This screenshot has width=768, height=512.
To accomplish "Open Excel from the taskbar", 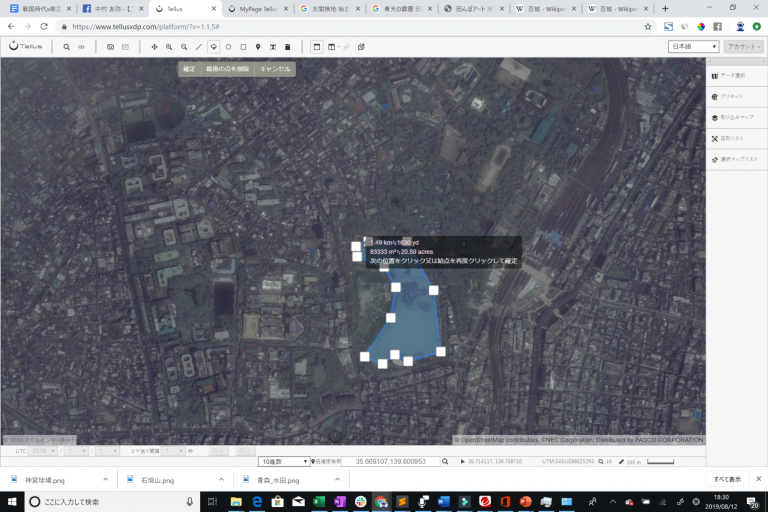I will coord(319,502).
